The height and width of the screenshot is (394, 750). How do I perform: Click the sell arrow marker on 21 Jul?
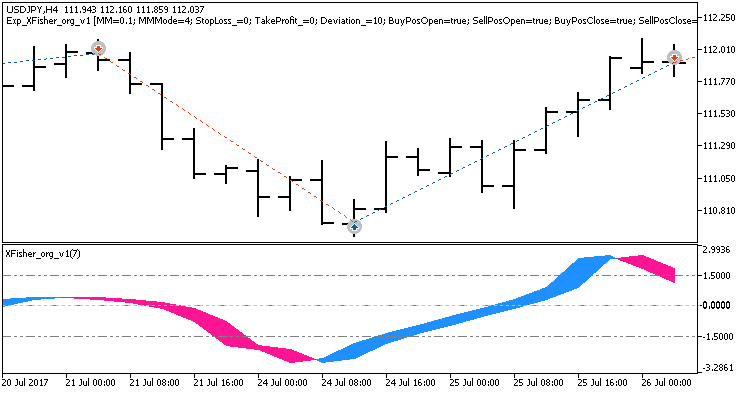click(x=98, y=49)
